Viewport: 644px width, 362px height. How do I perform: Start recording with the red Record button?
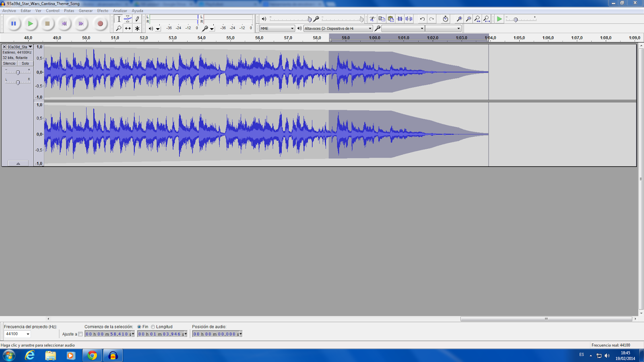point(100,24)
